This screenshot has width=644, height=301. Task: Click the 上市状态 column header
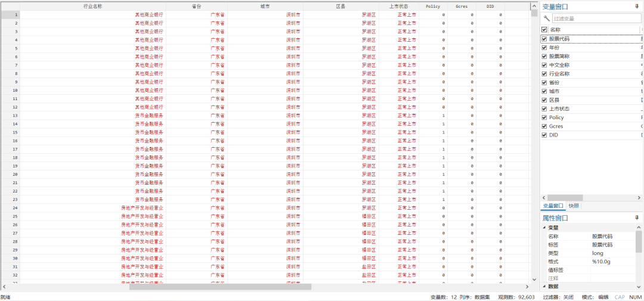(399, 6)
